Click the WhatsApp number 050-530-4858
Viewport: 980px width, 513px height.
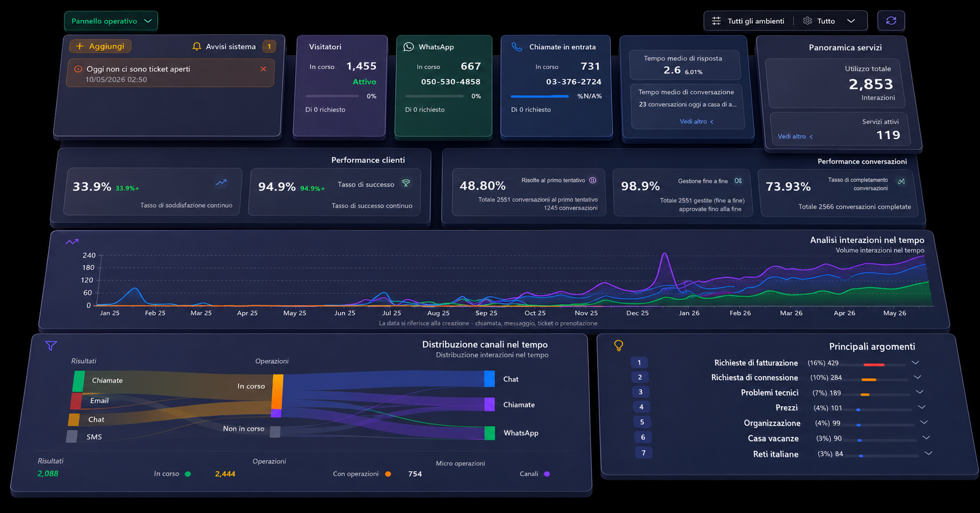point(451,81)
